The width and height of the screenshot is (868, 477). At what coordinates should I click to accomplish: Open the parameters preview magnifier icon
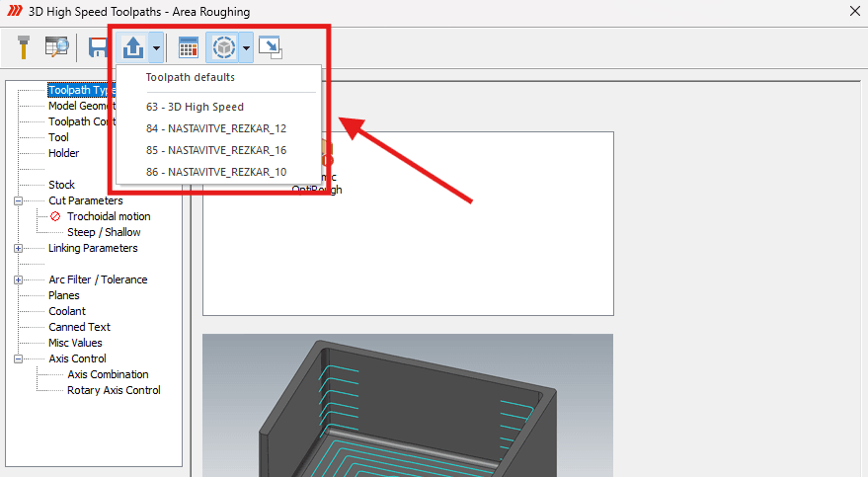[57, 47]
